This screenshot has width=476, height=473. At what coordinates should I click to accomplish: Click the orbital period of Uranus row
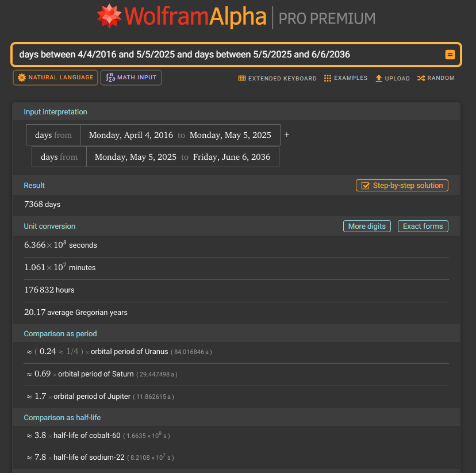point(120,352)
